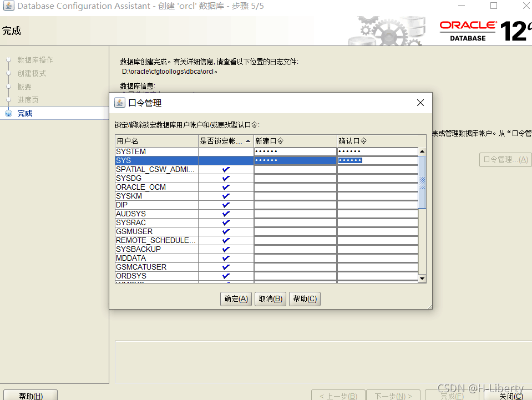This screenshot has width=532, height=400.
Task: Click 下一步(N) > button
Action: (393, 396)
